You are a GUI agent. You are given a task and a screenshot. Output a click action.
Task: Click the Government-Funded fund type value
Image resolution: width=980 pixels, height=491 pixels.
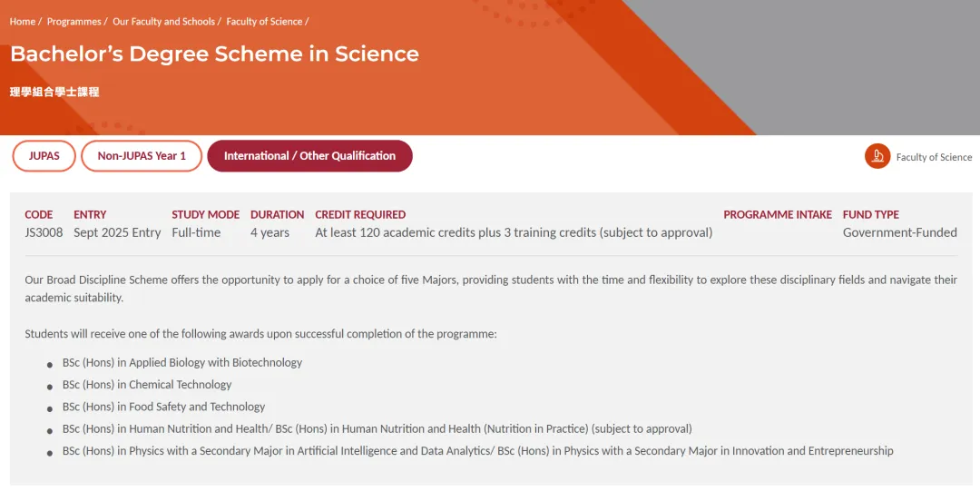pos(899,232)
